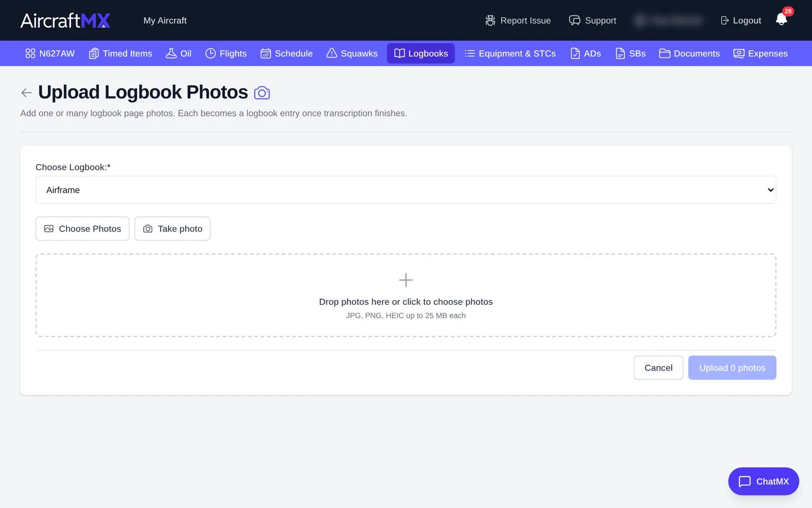Open Equipment & STCs tab
The height and width of the screenshot is (508, 812).
pos(510,53)
